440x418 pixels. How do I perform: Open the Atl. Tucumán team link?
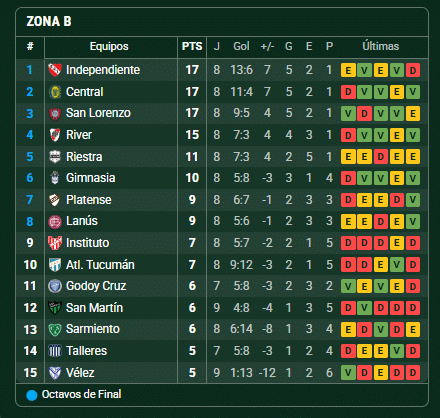pyautogui.click(x=100, y=265)
